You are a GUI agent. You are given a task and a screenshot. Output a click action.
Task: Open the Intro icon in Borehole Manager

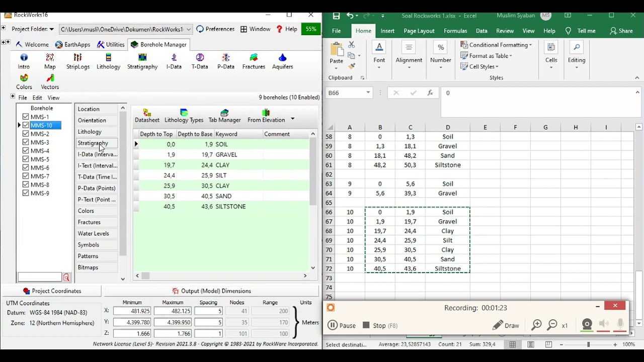click(x=24, y=61)
